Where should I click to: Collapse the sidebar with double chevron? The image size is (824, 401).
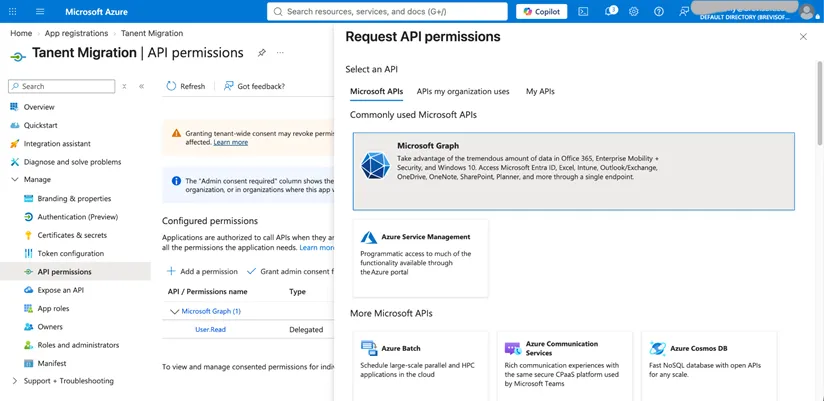141,86
